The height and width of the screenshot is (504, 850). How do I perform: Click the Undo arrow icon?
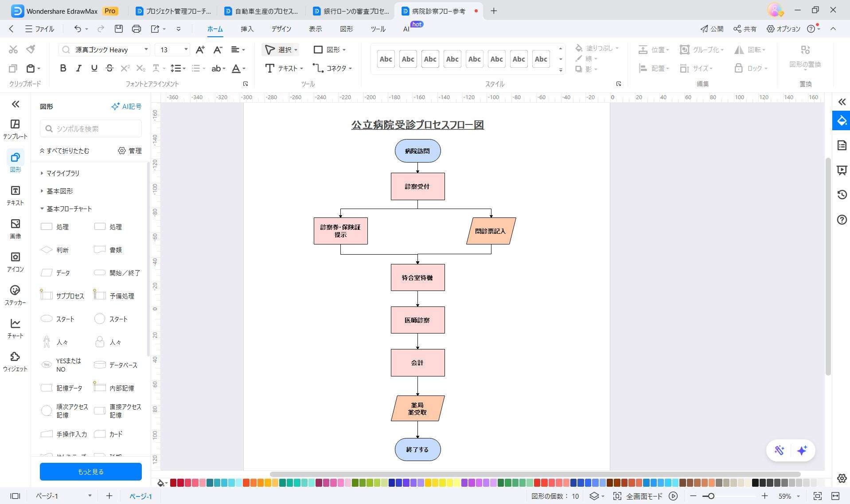click(78, 29)
